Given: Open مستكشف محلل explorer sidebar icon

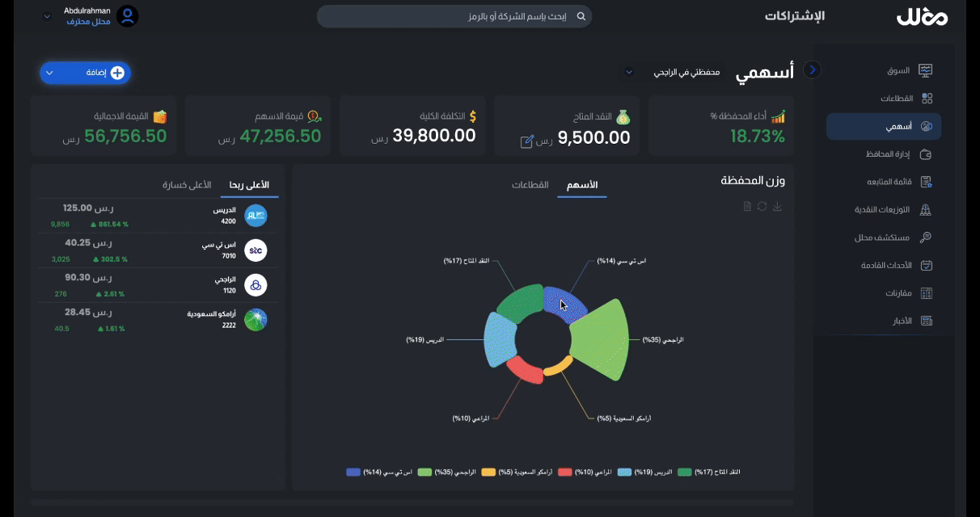Looking at the screenshot, I should pyautogui.click(x=927, y=237).
